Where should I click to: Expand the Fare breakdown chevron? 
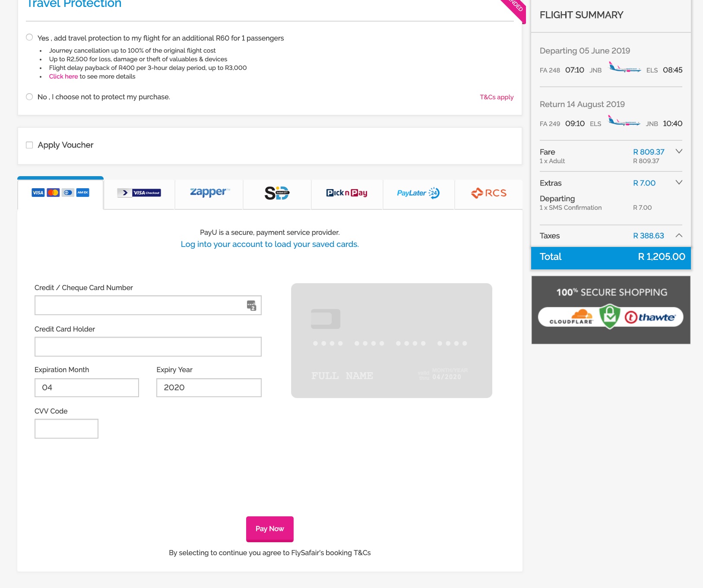pos(679,152)
